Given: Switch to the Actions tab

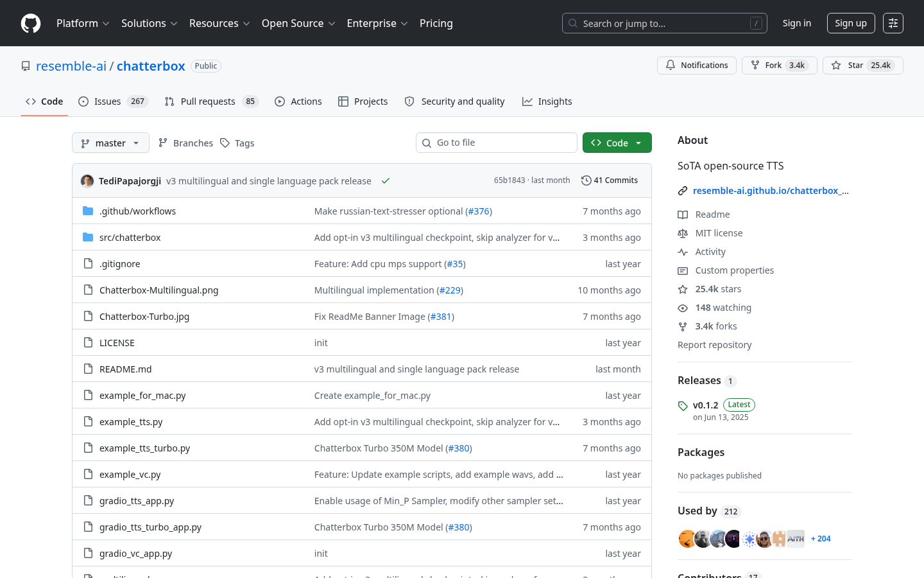Looking at the screenshot, I should (x=298, y=101).
